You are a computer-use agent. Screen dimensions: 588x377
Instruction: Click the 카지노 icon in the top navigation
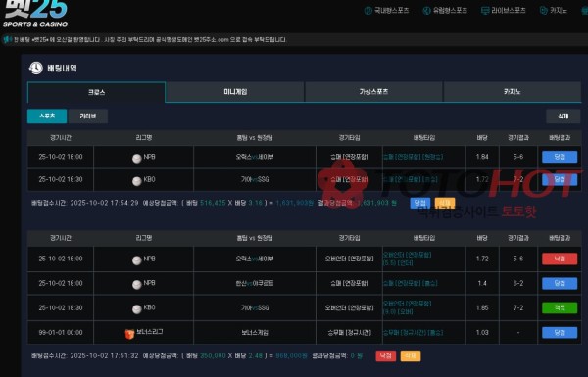pyautogui.click(x=543, y=11)
